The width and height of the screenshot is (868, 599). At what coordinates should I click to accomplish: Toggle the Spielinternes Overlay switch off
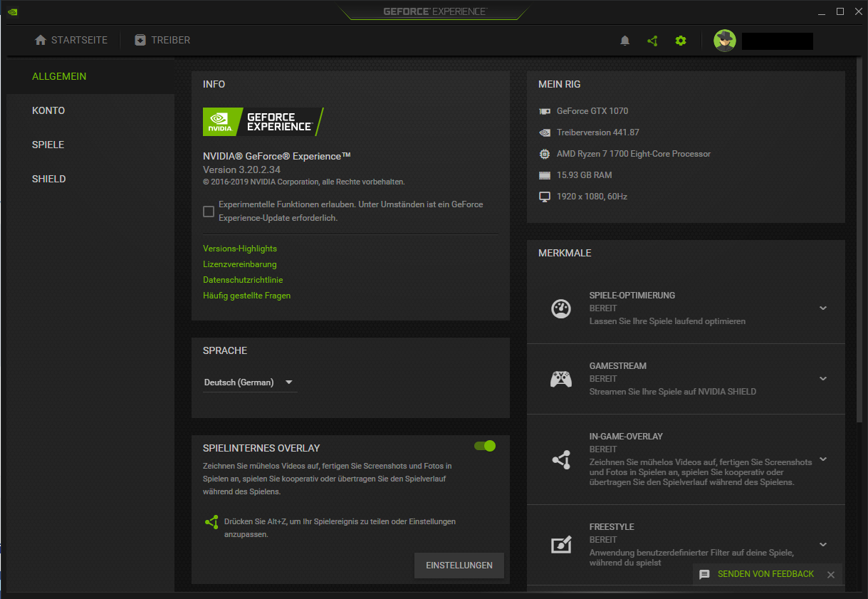pyautogui.click(x=485, y=446)
